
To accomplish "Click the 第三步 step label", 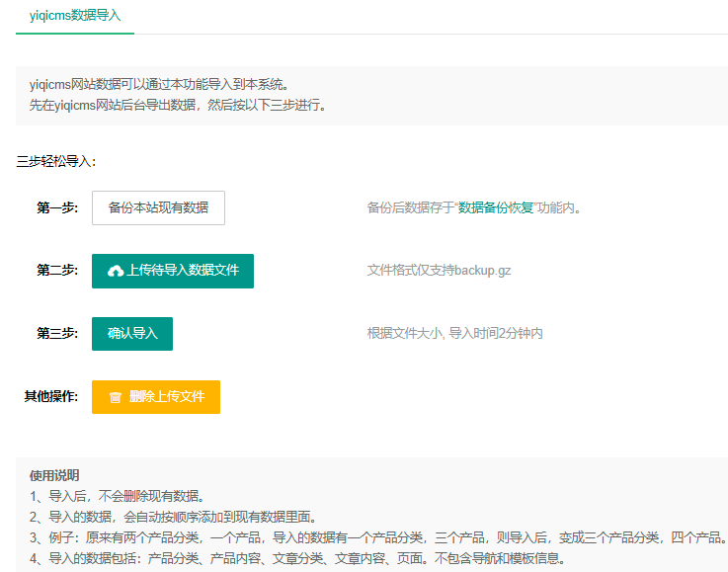I will click(x=57, y=334).
